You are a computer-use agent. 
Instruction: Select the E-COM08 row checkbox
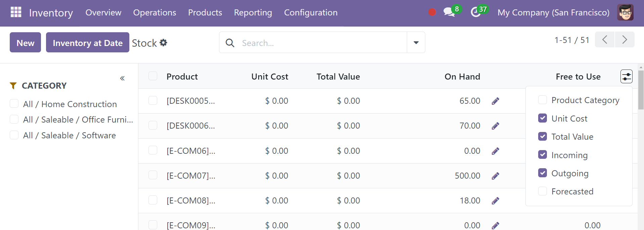point(153,200)
